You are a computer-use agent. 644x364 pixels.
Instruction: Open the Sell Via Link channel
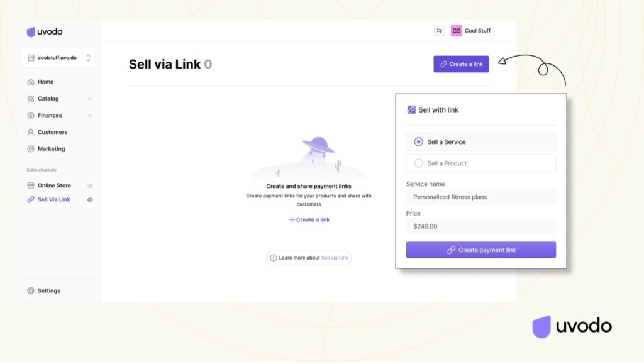click(x=54, y=199)
